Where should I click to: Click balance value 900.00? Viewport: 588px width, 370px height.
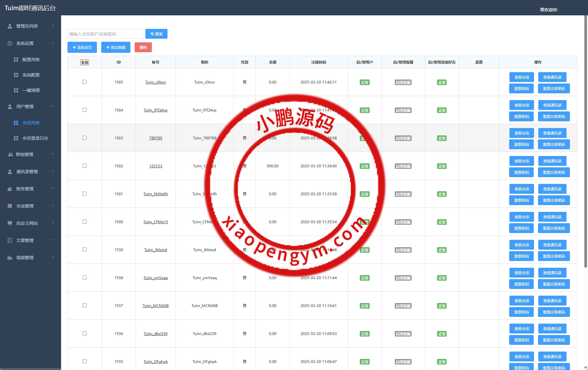point(273,166)
